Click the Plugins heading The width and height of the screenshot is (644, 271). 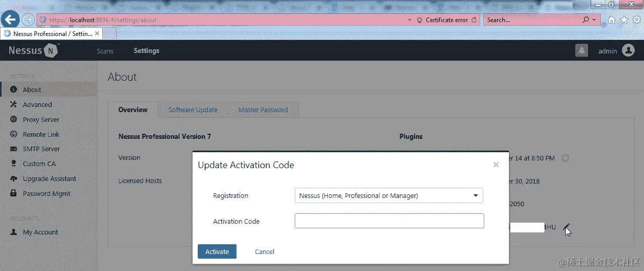click(411, 137)
